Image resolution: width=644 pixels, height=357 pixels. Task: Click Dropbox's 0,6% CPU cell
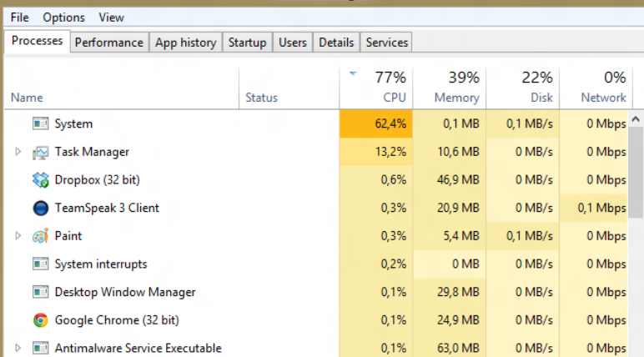(376, 180)
